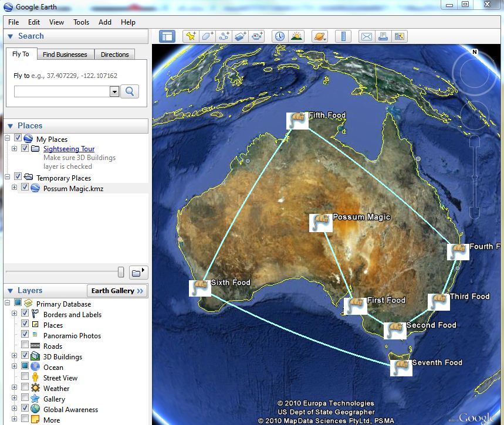Disable Panoramio Photos layer
Viewport: 504px width, 425px height.
[25, 334]
